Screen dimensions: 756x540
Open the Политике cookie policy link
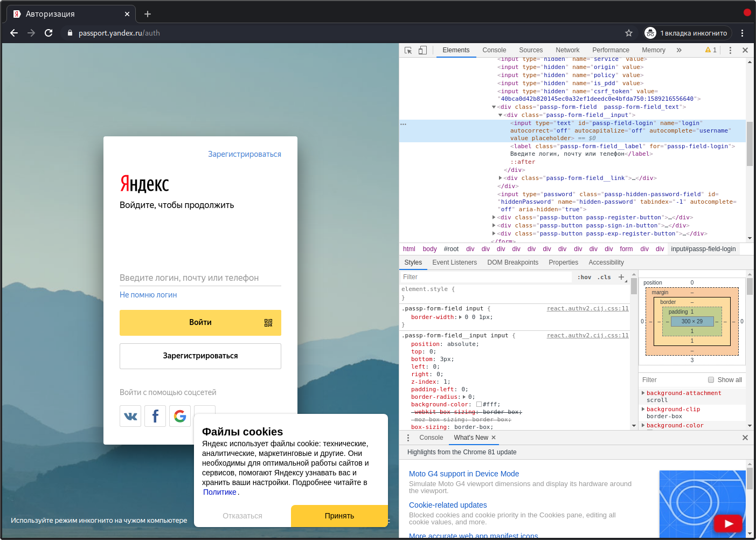pyautogui.click(x=220, y=492)
